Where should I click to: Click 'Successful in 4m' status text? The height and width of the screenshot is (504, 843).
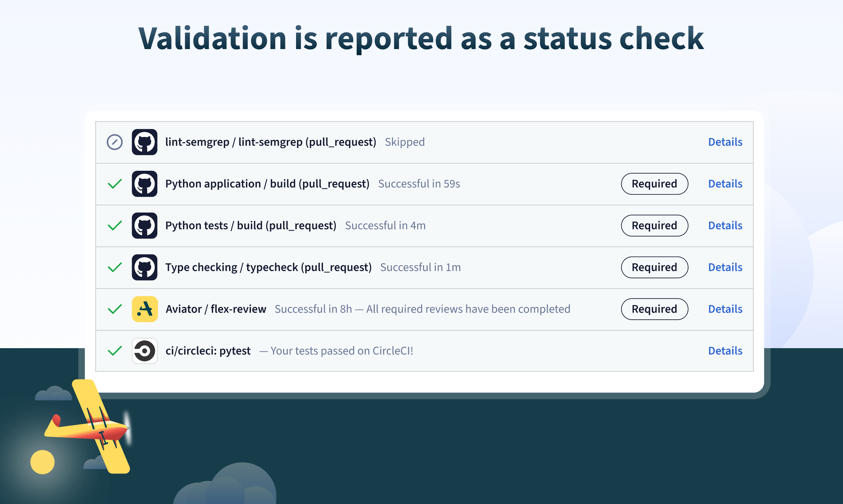[385, 225]
